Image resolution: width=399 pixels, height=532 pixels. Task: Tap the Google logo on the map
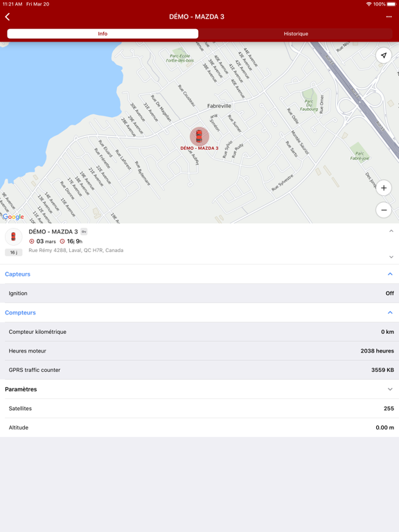[x=13, y=217]
